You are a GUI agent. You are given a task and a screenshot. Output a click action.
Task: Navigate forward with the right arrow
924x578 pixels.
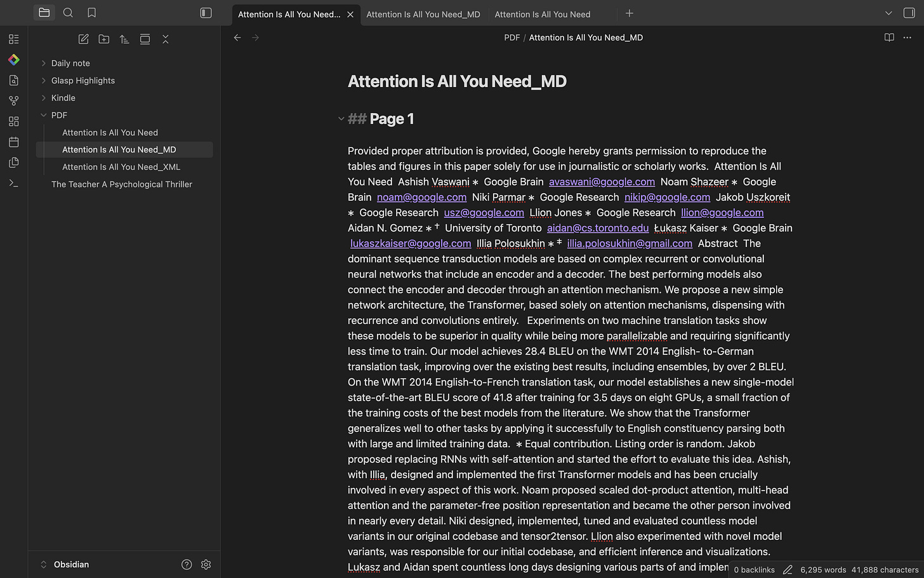tap(256, 37)
